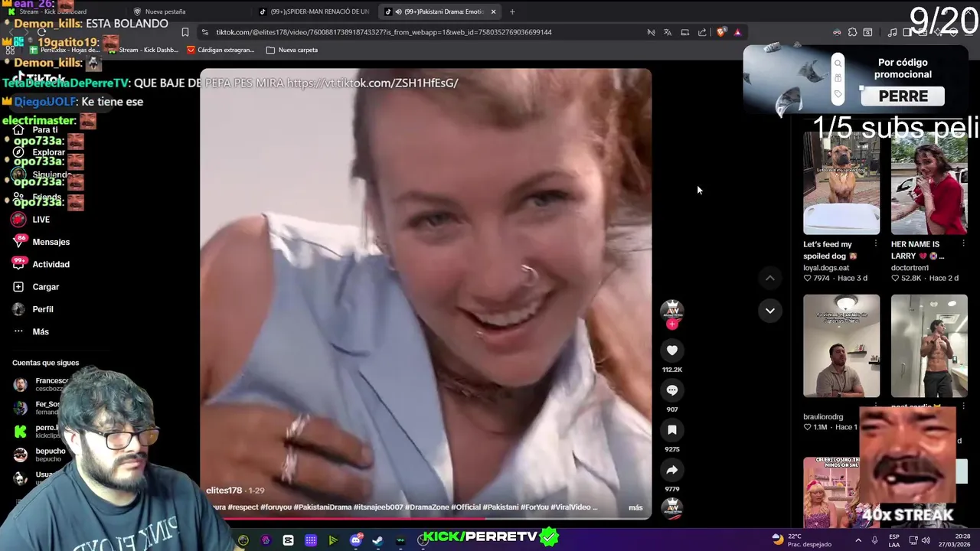Open 'Nueva carpeta' bookmarks folder
The image size is (980, 551).
click(292, 50)
